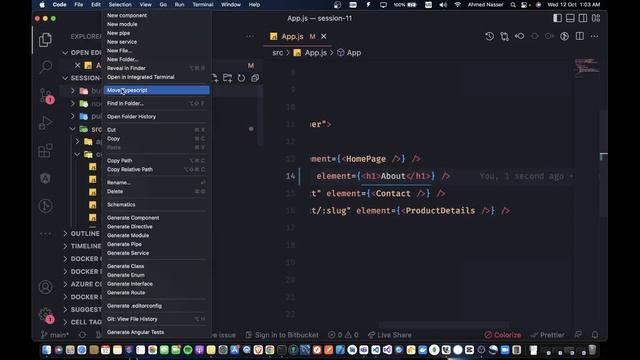Open the Terminal menu in menu bar
The height and width of the screenshot is (360, 640).
tap(203, 4)
